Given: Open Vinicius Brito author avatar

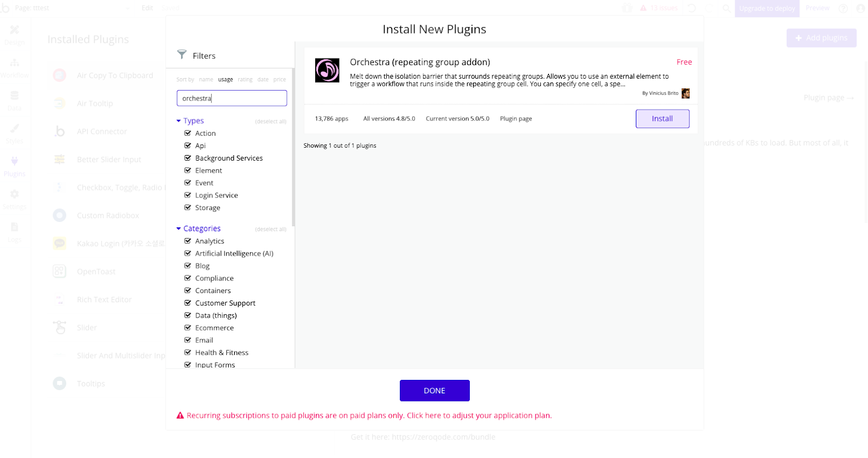Looking at the screenshot, I should (686, 93).
